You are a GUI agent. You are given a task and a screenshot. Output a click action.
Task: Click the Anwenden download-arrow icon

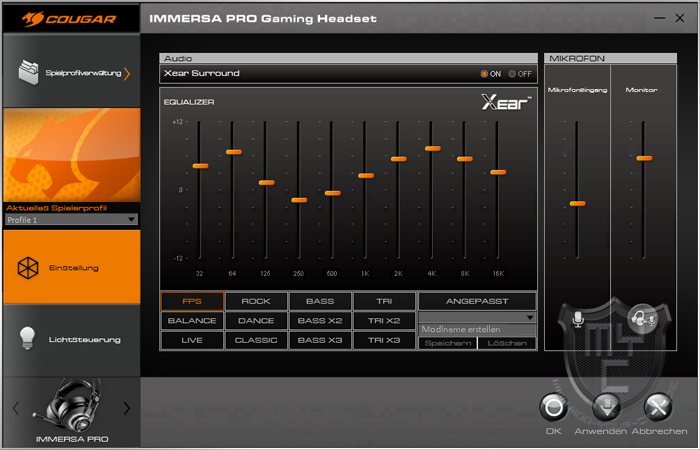click(606, 407)
